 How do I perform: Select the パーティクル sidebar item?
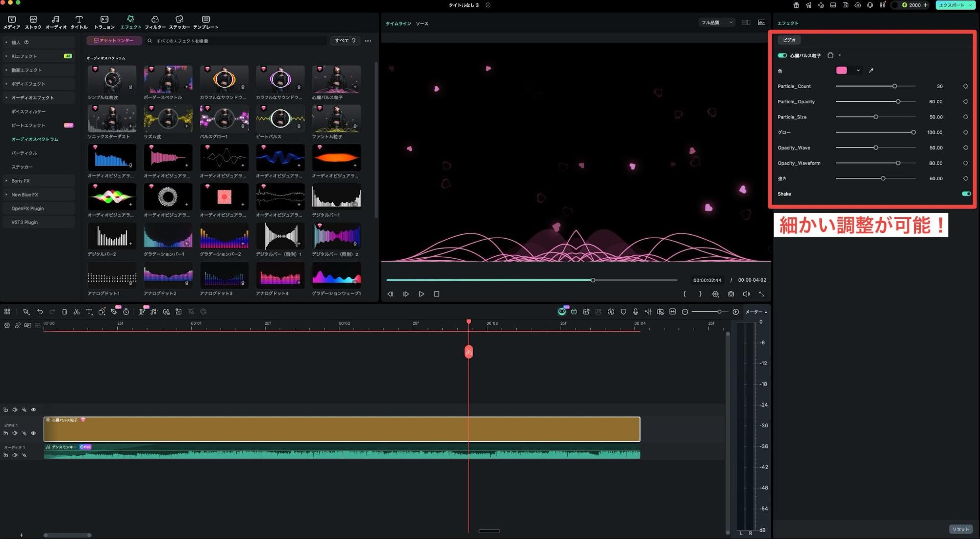pos(24,153)
